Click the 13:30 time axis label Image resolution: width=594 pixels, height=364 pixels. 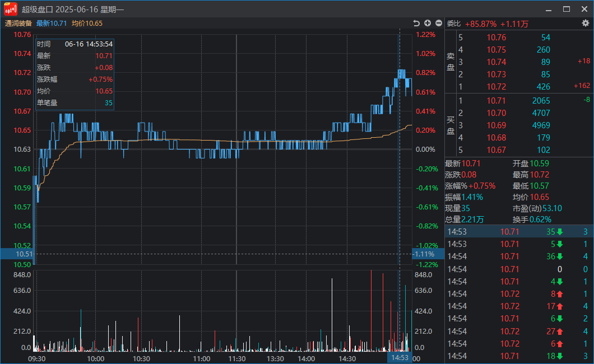point(275,359)
